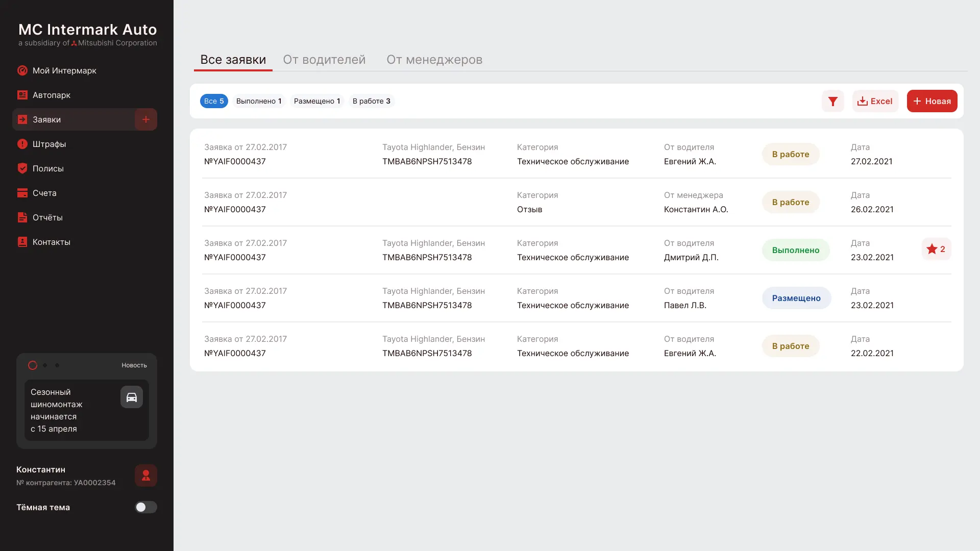Open the Отзыв category request row

577,202
